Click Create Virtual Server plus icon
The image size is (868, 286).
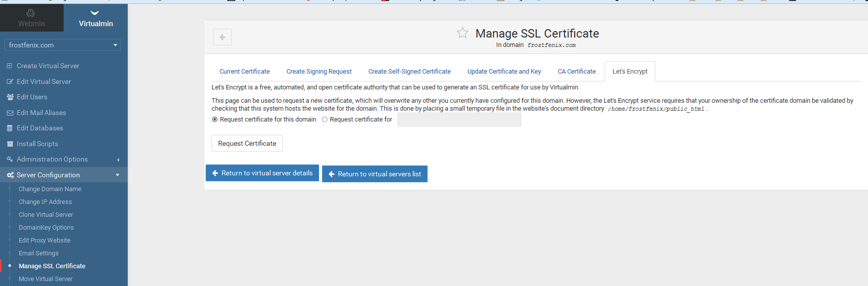[9, 66]
